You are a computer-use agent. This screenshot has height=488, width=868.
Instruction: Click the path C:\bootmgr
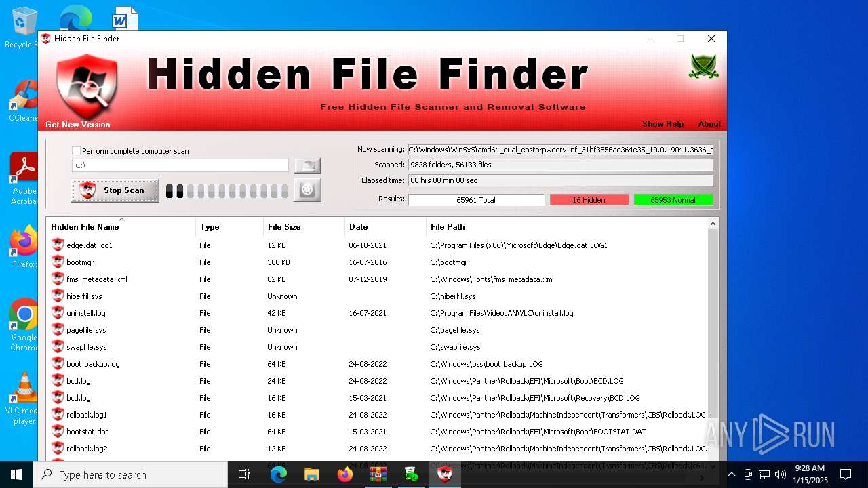[449, 262]
